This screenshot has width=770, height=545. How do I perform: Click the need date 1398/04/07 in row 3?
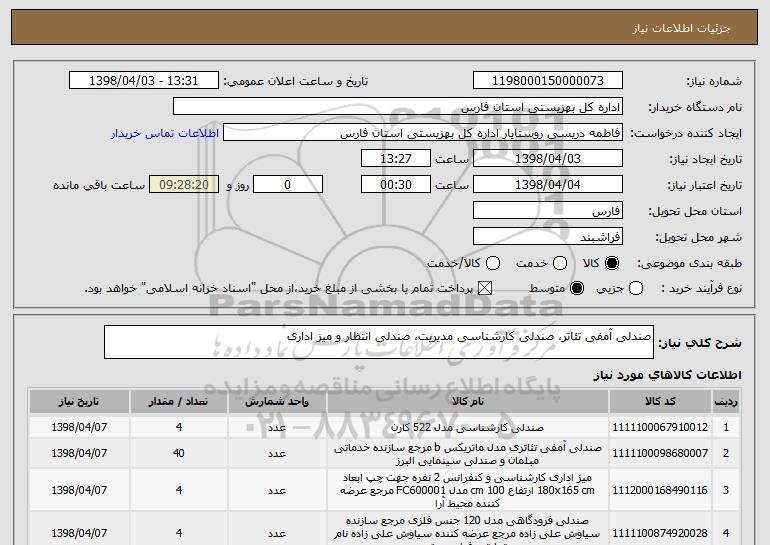point(79,490)
